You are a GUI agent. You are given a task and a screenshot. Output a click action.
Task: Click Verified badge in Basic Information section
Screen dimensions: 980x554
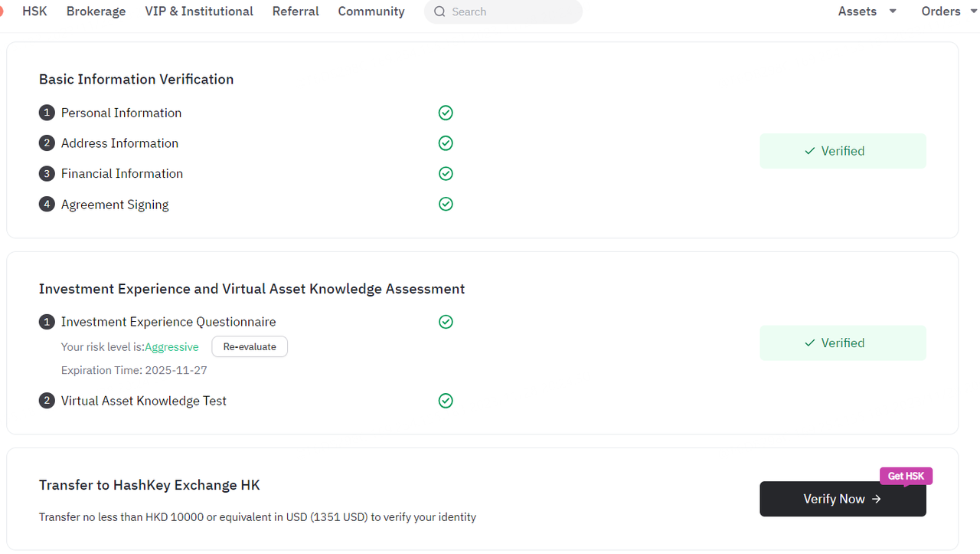pyautogui.click(x=843, y=151)
